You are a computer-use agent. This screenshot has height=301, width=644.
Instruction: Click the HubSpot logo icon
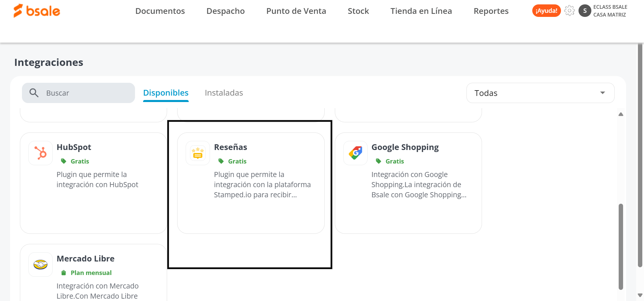[x=41, y=153]
